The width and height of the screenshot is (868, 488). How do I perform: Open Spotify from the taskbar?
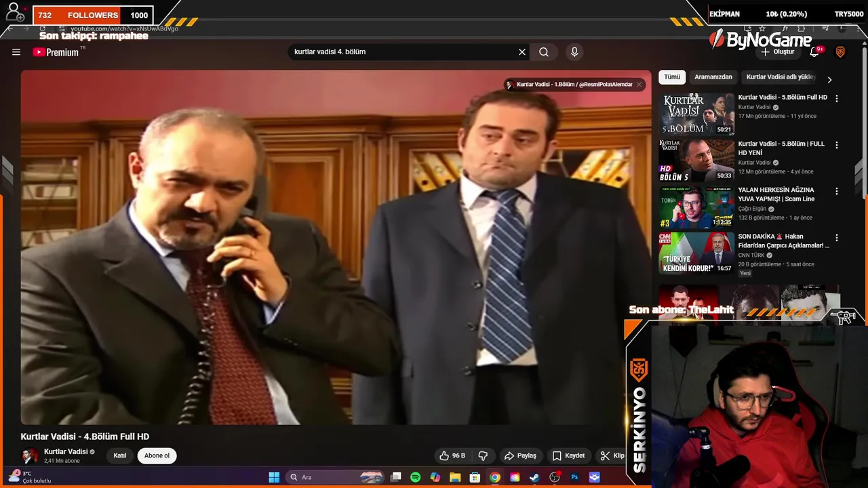[x=416, y=477]
